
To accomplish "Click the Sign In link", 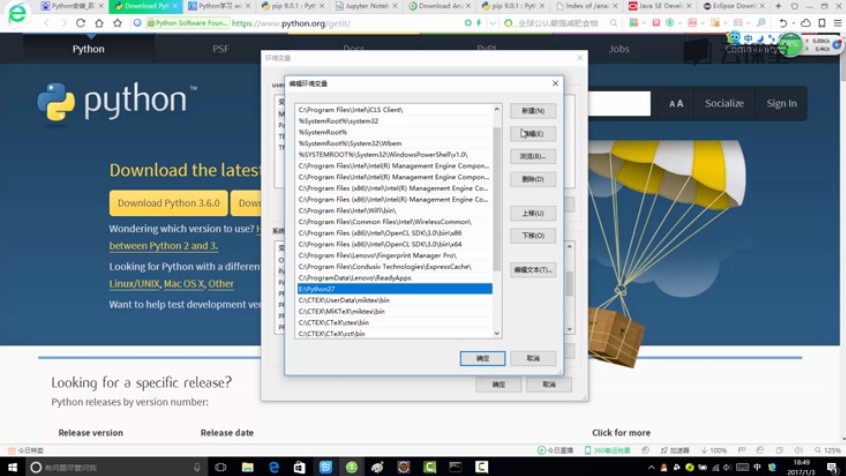I will (781, 104).
